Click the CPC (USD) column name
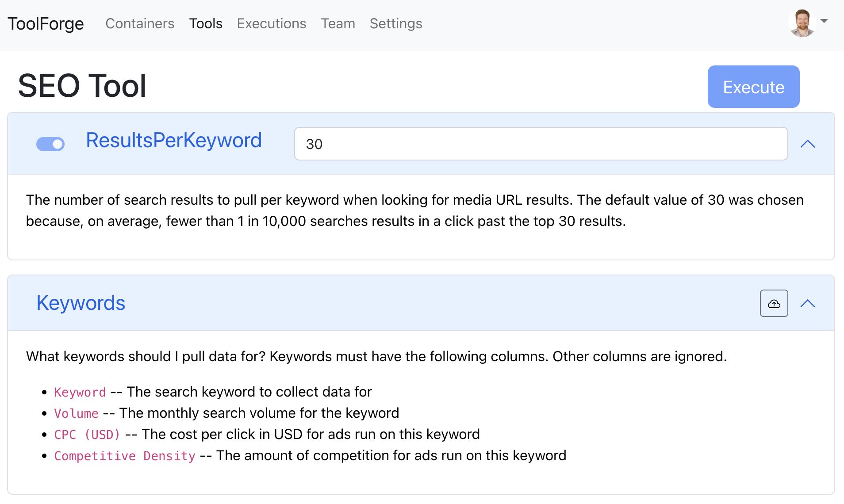This screenshot has height=504, width=844. pyautogui.click(x=87, y=435)
